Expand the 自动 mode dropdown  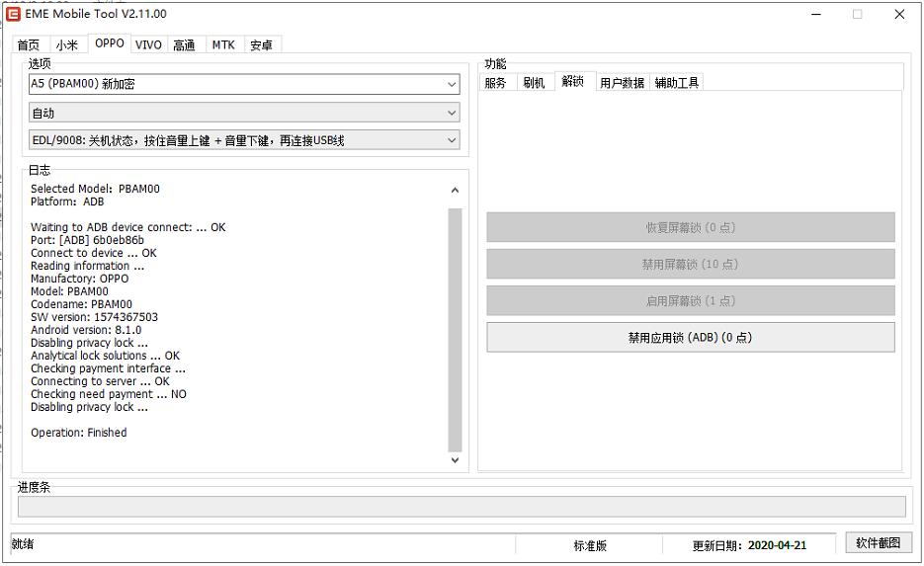(x=244, y=113)
